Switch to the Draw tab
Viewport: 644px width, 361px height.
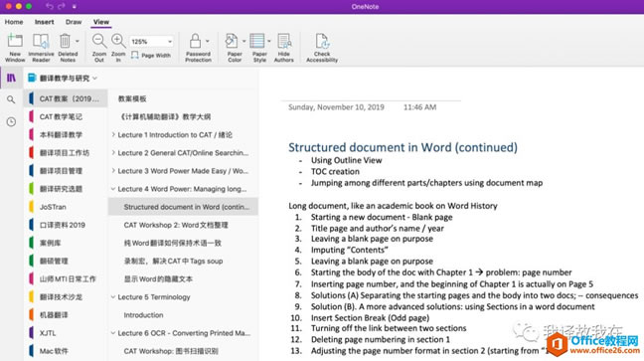pyautogui.click(x=74, y=22)
